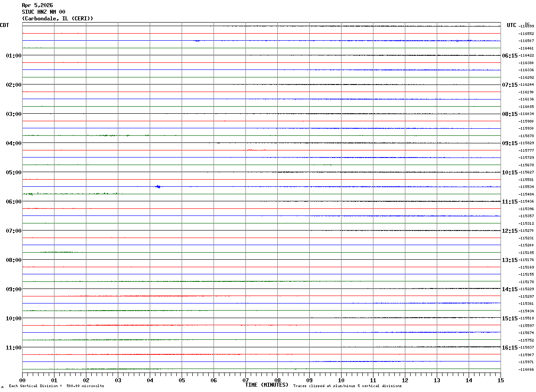Click the 10:15 UTC time label
The width and height of the screenshot is (536, 392).
tap(509, 173)
